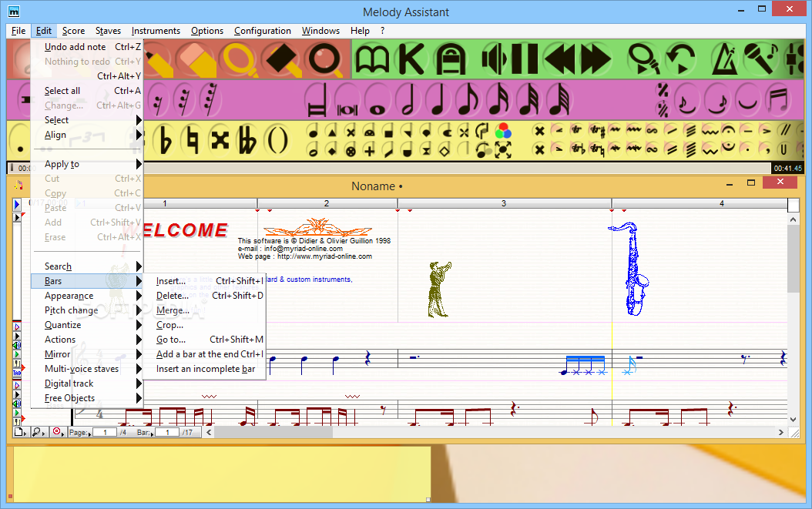Click the horizontal scrollbar right arrow
The height and width of the screenshot is (509, 812).
(x=780, y=432)
